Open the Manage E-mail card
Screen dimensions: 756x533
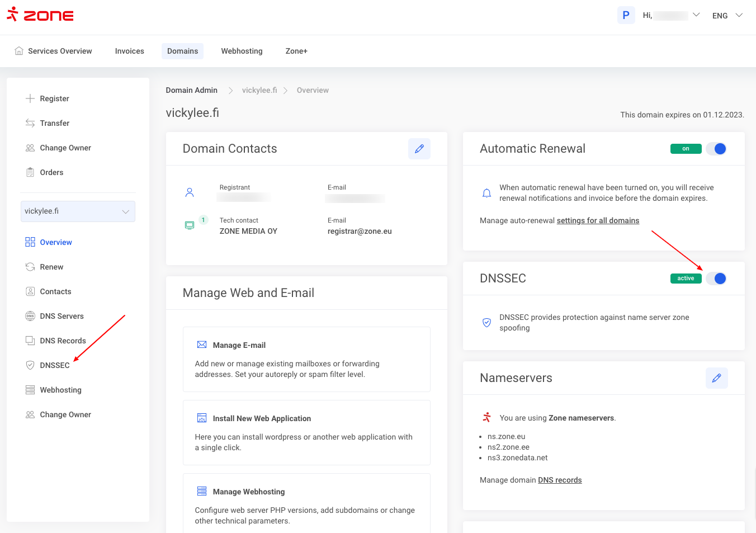pos(306,359)
